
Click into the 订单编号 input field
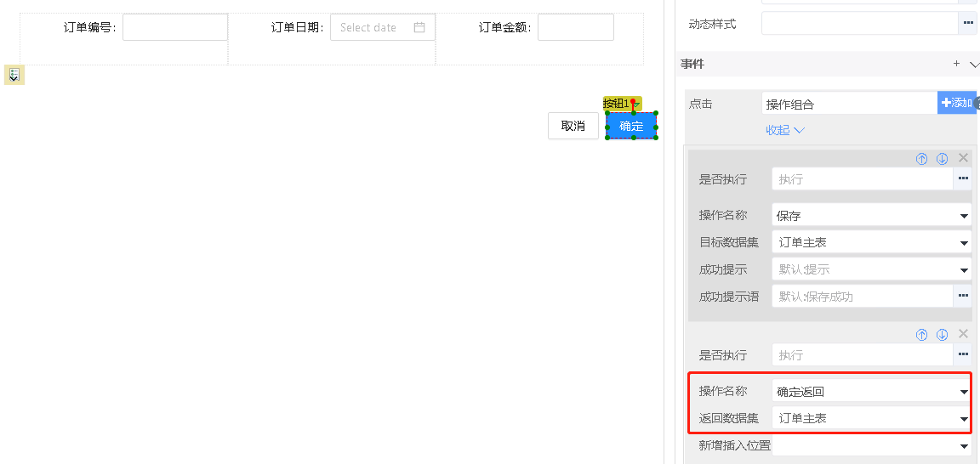[x=175, y=27]
